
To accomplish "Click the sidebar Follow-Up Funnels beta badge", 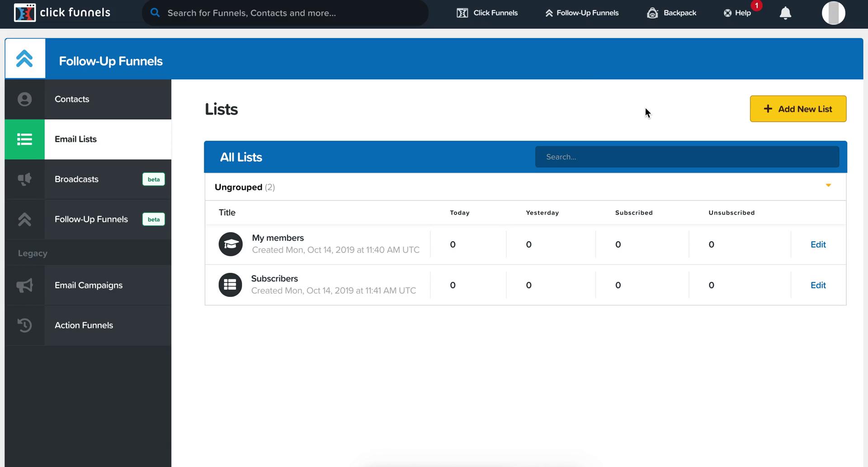I will [x=154, y=219].
